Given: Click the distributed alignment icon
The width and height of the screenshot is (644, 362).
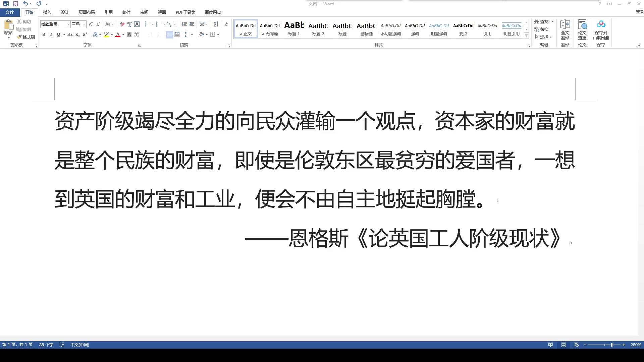Looking at the screenshot, I should click(x=177, y=35).
